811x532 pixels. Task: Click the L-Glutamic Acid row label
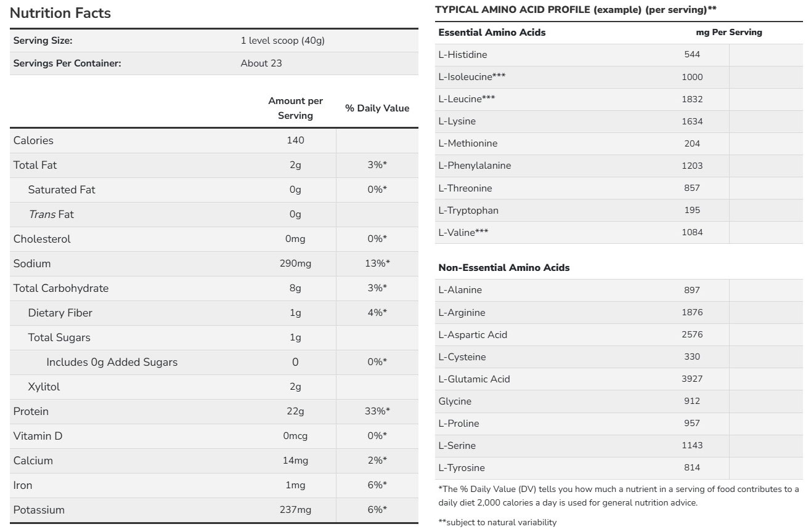click(x=474, y=379)
